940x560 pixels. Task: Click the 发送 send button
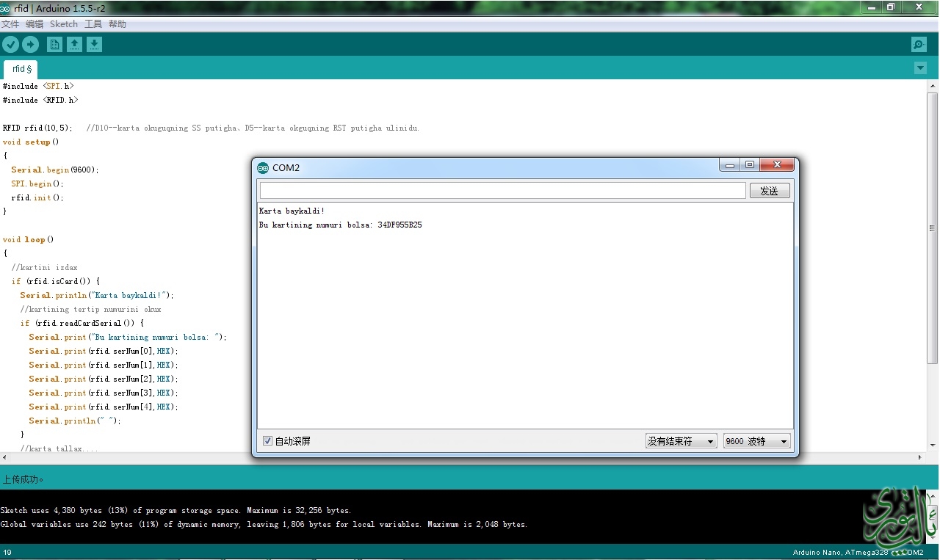769,191
